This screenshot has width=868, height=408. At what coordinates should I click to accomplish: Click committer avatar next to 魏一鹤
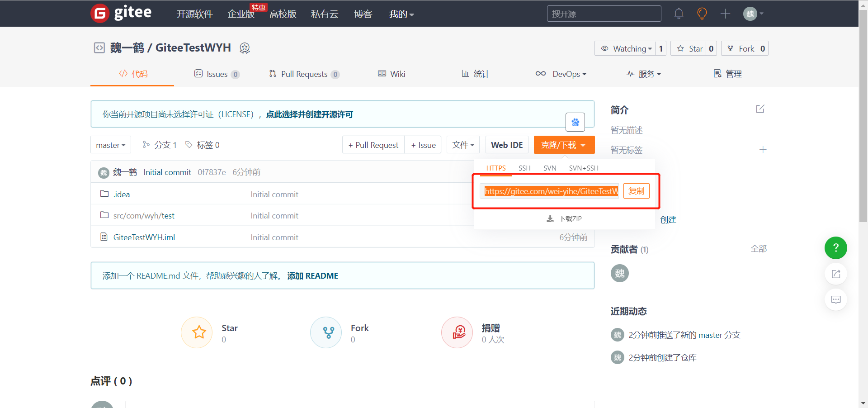(104, 172)
